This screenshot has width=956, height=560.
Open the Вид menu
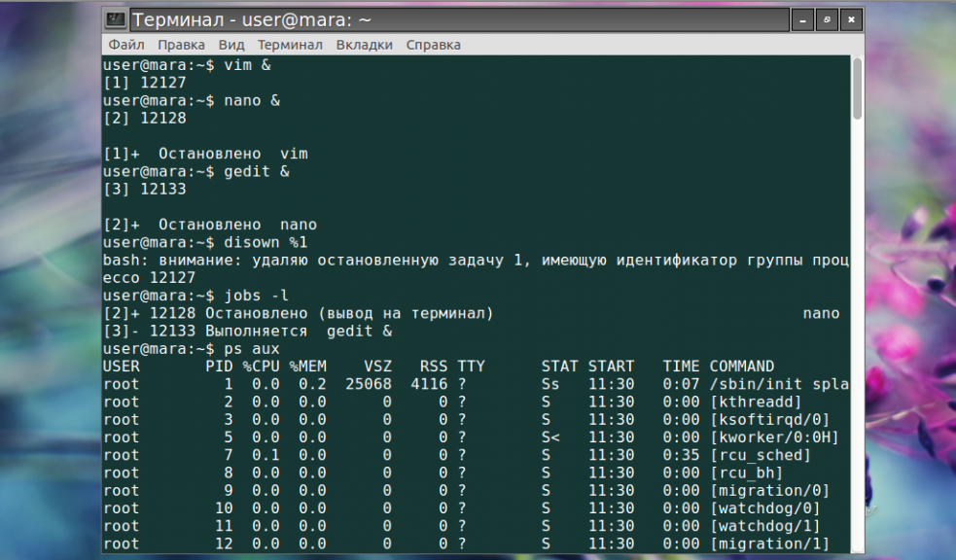pos(231,45)
